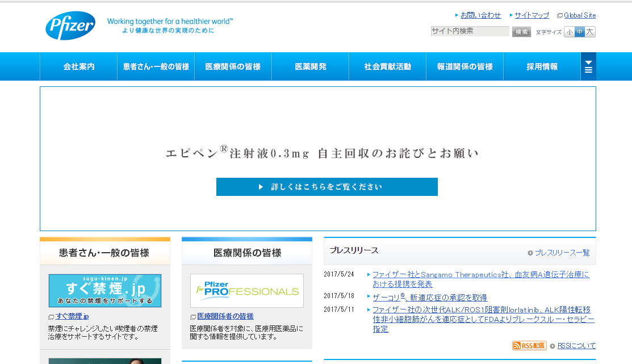Click the Working together for a healthier world tagline
Image resolution: width=632 pixels, height=364 pixels.
[170, 22]
